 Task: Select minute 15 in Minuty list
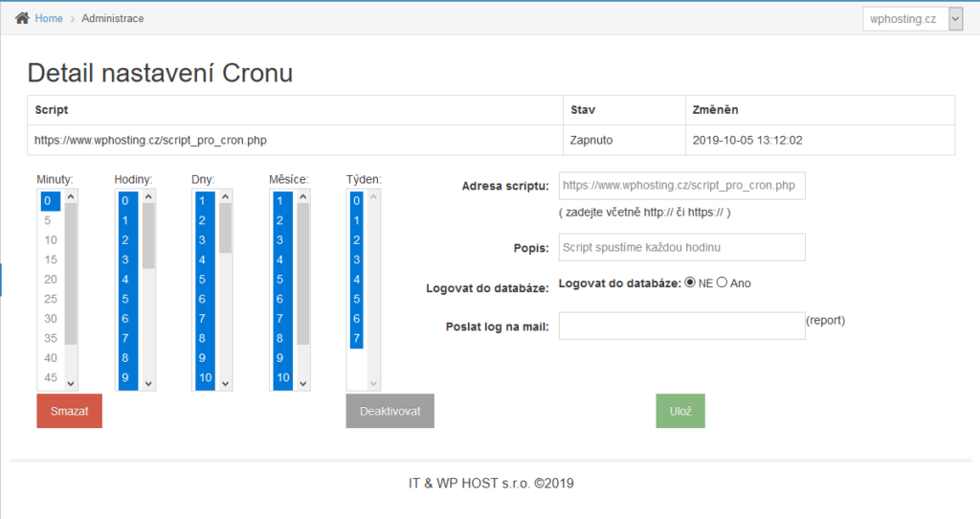coord(51,259)
